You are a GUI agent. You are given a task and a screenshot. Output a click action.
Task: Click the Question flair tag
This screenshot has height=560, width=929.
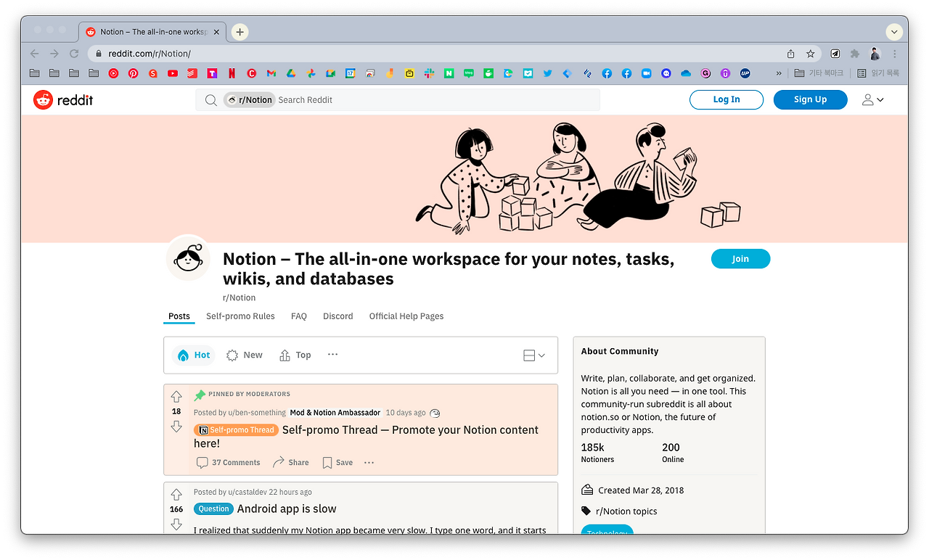click(x=213, y=509)
